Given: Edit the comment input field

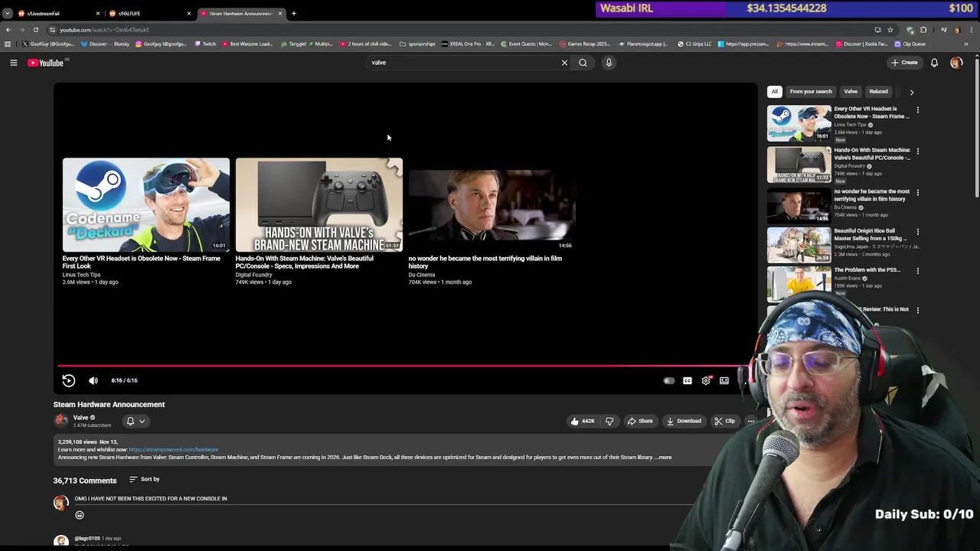Looking at the screenshot, I should (x=383, y=499).
